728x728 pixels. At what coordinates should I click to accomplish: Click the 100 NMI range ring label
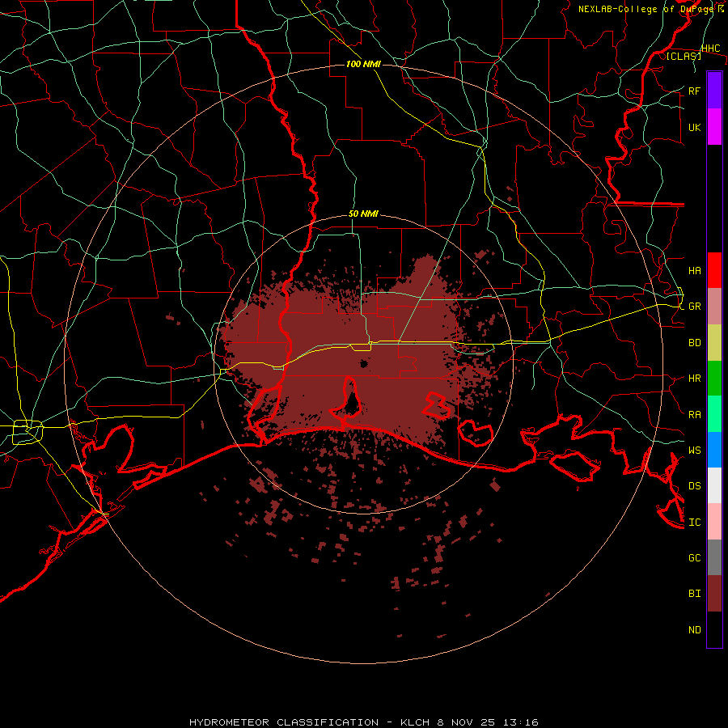(363, 64)
